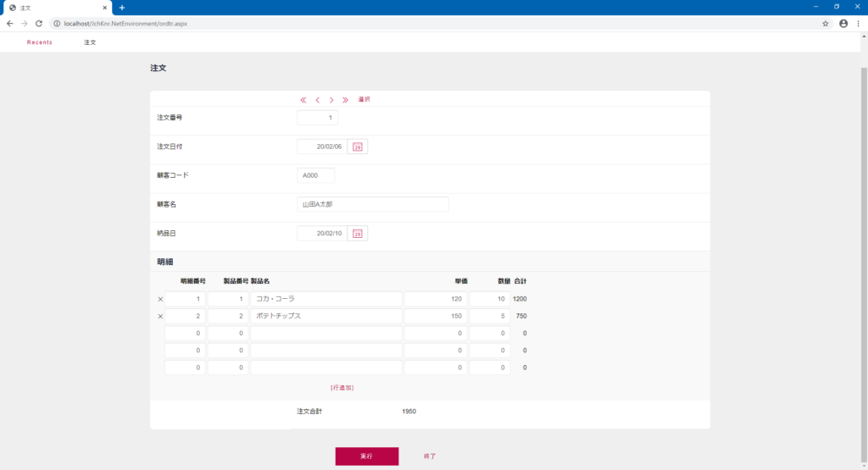Bookmark this page with star icon
The width and height of the screenshot is (868, 470).
(826, 23)
